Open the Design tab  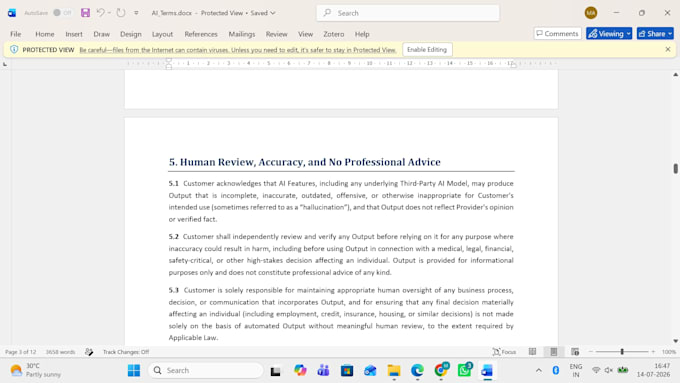[131, 34]
